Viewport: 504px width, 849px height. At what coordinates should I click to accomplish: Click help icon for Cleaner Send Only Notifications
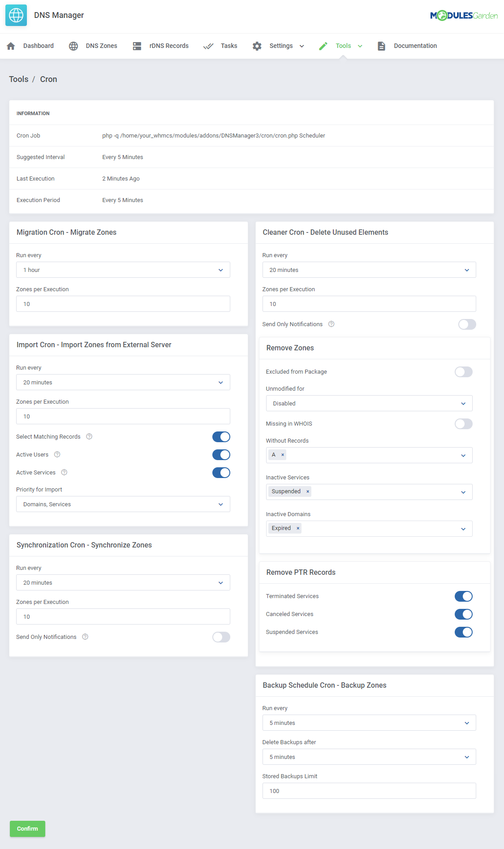tap(331, 324)
